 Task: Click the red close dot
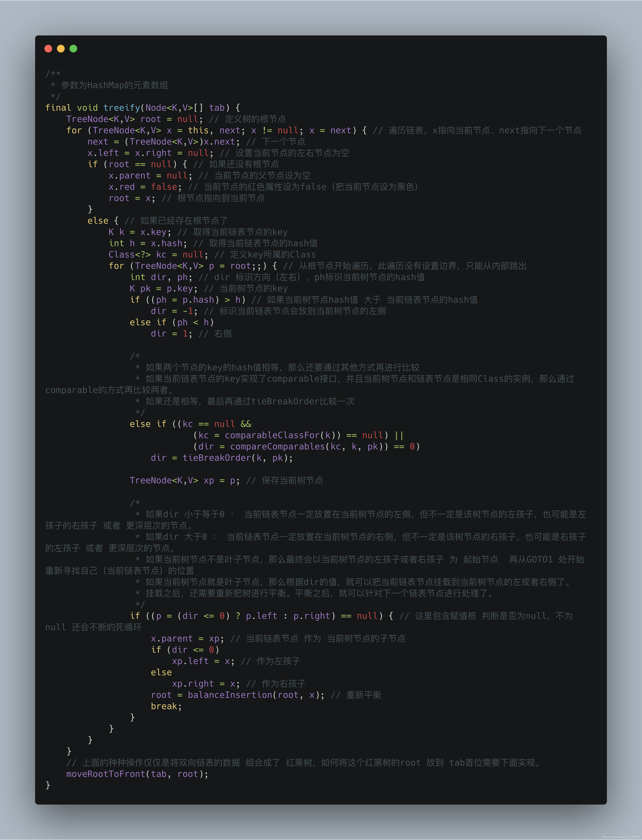(x=48, y=49)
